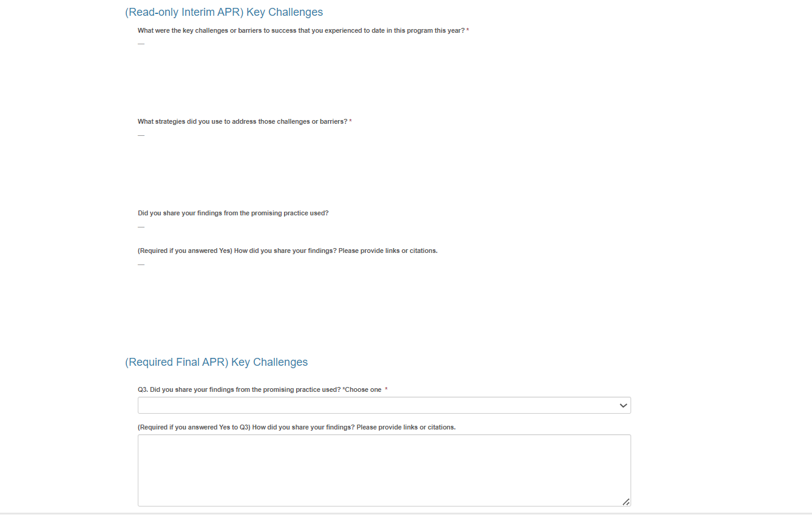
Task: Click the 'Q3. Did you share your findings' label
Action: click(x=239, y=389)
